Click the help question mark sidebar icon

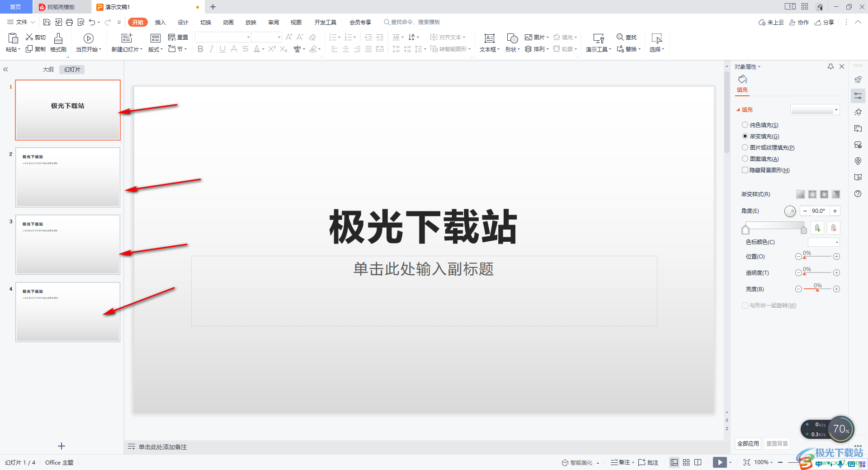pyautogui.click(x=858, y=194)
